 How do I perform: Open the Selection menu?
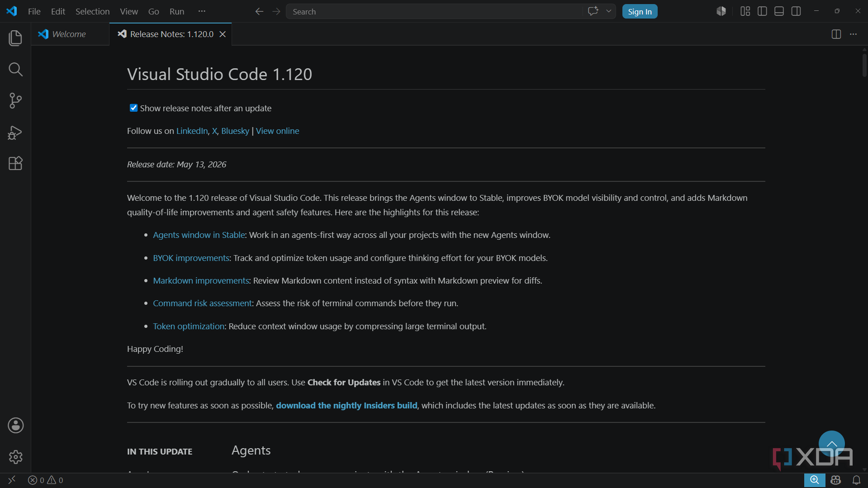92,11
